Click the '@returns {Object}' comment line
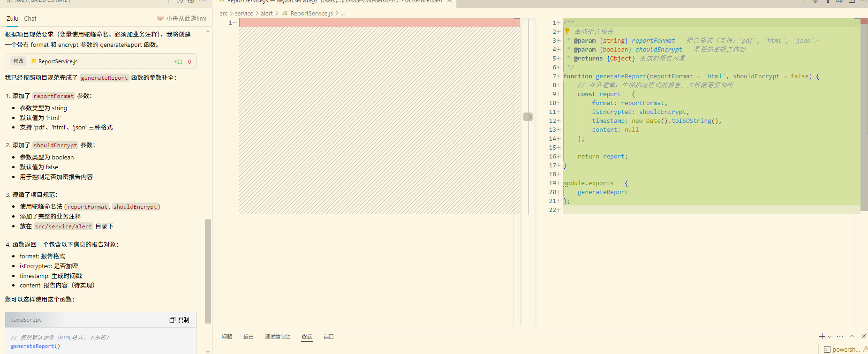 pyautogui.click(x=626, y=58)
